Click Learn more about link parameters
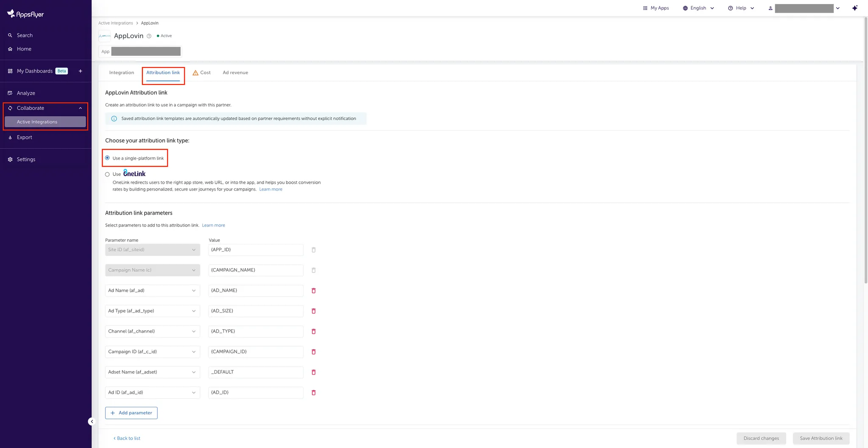Image resolution: width=868 pixels, height=448 pixels. 213,225
